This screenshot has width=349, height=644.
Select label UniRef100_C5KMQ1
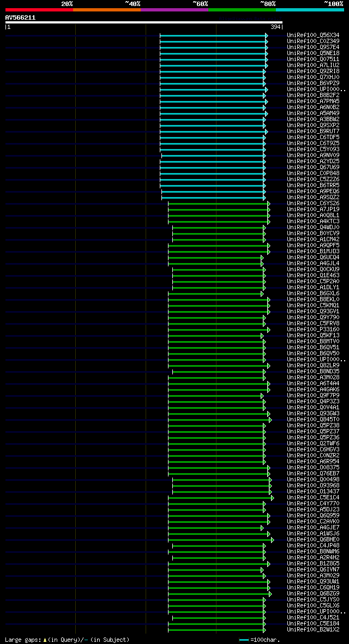click(x=313, y=306)
